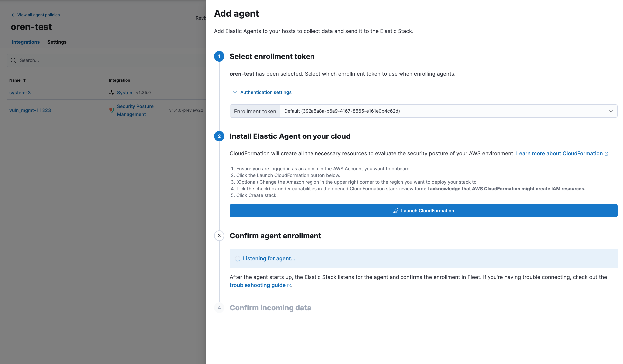This screenshot has width=623, height=364.
Task: Click the back chevron beside View all agent policies
Action: pyautogui.click(x=12, y=15)
